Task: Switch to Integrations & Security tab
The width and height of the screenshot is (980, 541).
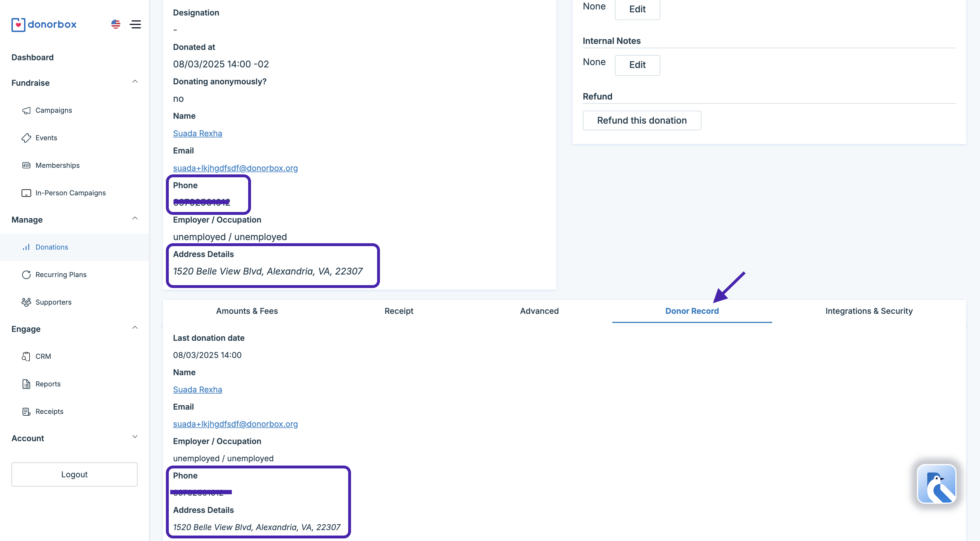Action: 869,311
